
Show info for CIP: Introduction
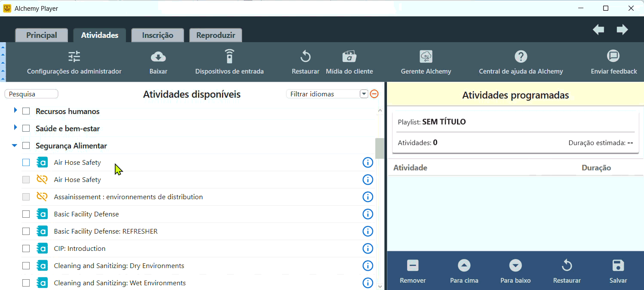(368, 248)
